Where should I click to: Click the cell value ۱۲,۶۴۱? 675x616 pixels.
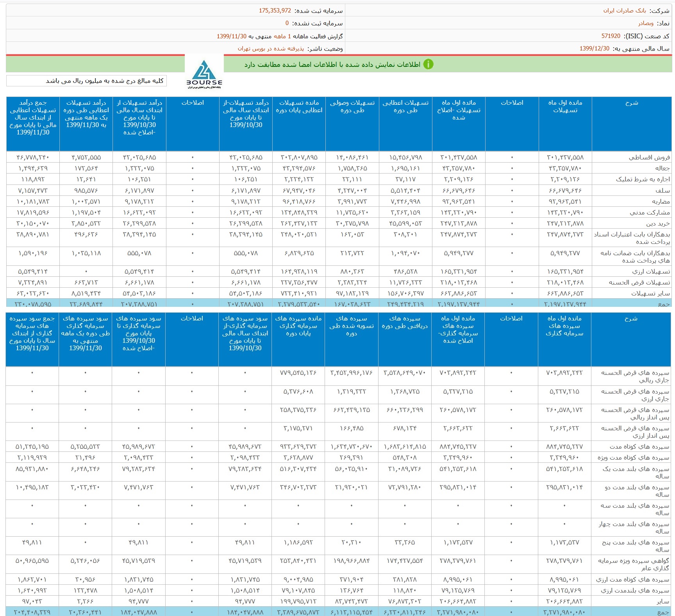[x=86, y=179]
